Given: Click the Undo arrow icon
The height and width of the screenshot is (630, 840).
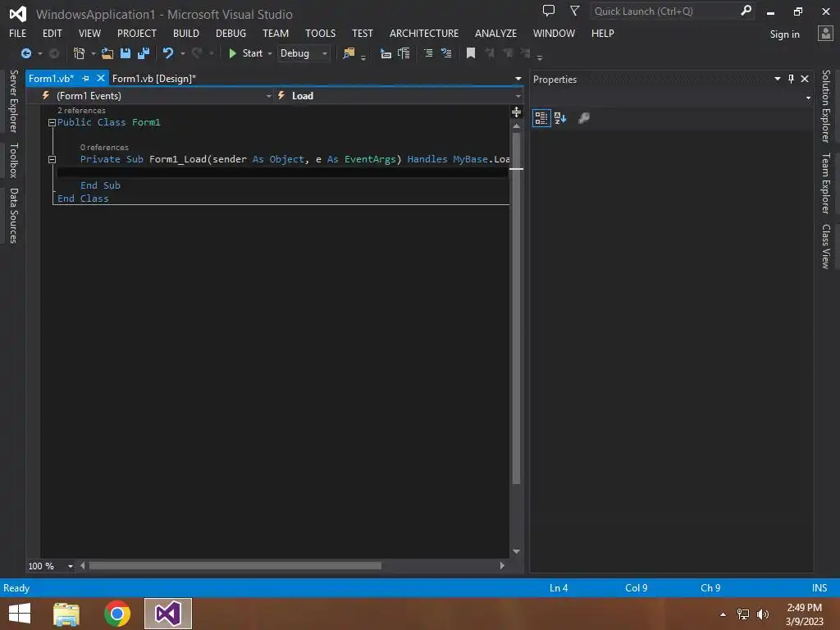Looking at the screenshot, I should pyautogui.click(x=168, y=53).
